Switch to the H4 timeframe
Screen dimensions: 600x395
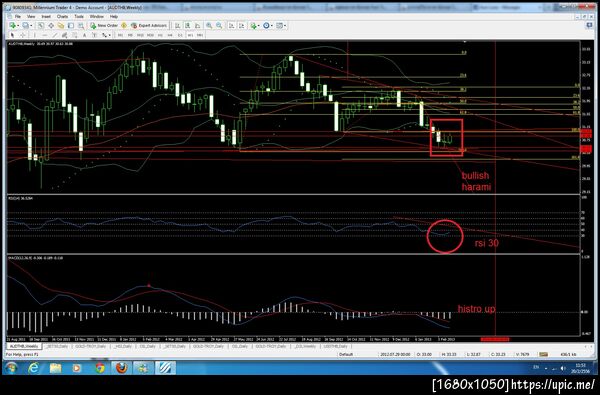pyautogui.click(x=170, y=35)
